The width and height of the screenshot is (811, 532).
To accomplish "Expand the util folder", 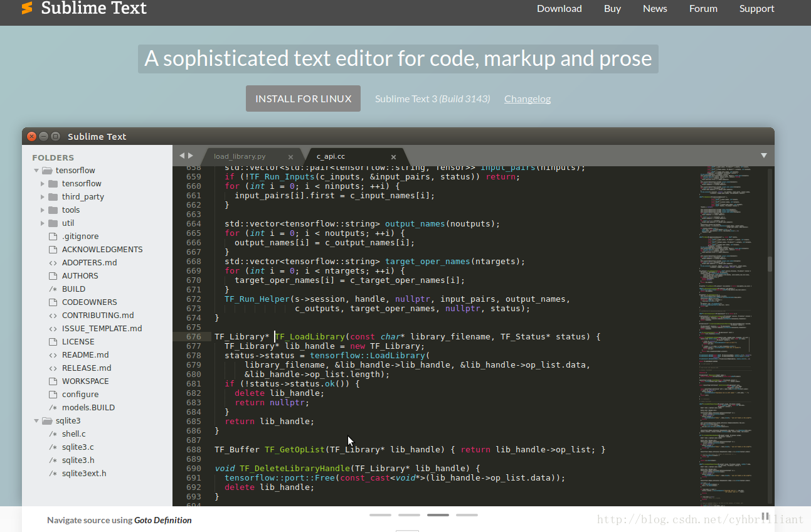I will 43,223.
